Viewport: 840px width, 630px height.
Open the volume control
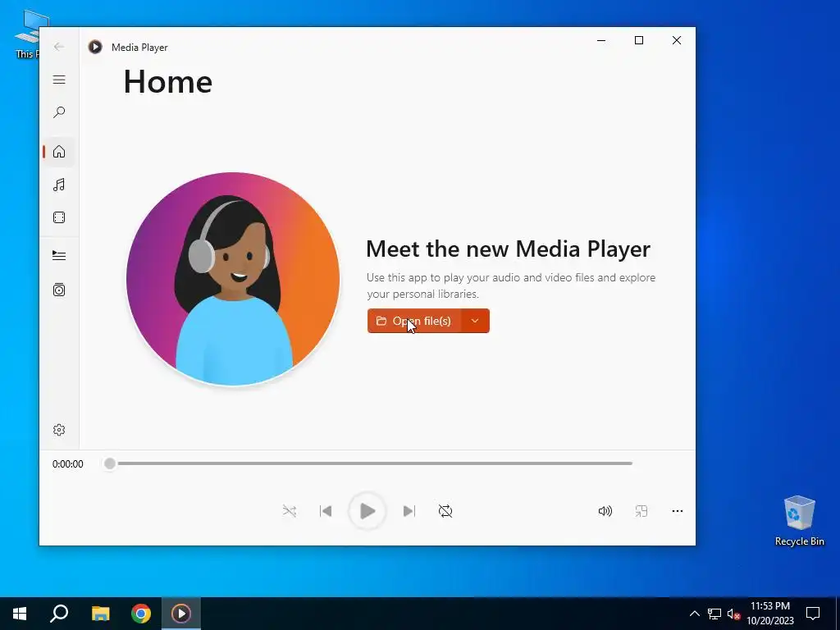pos(605,511)
